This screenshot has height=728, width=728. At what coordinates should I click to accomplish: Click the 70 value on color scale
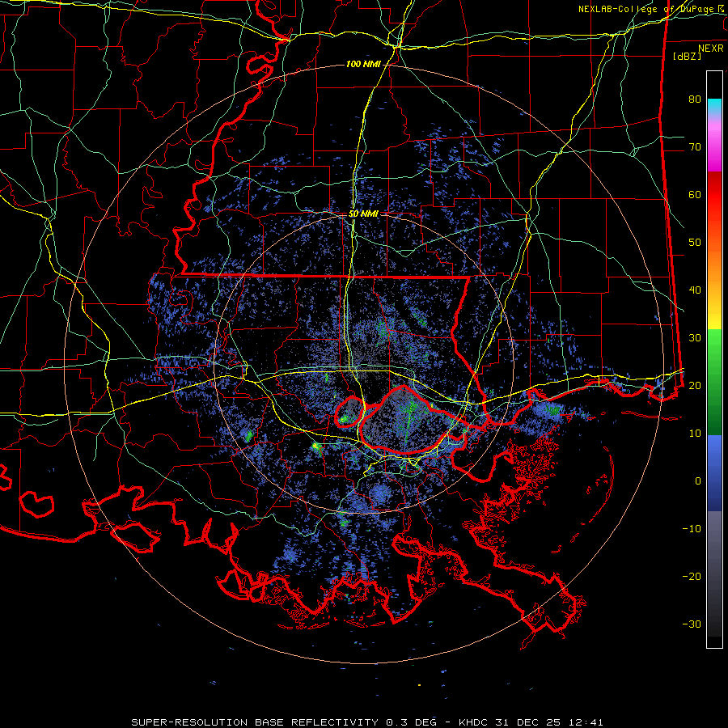695,146
